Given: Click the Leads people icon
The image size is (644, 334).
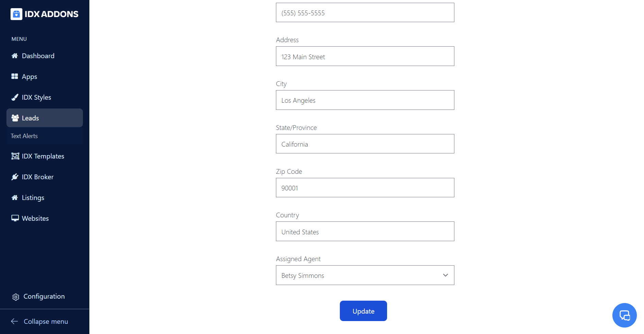Looking at the screenshot, I should point(15,118).
